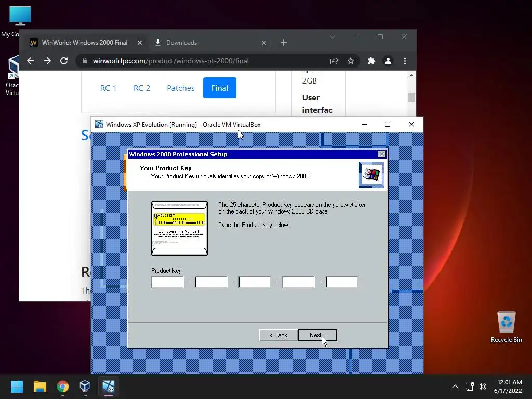Select the Final release tab

pyautogui.click(x=220, y=88)
